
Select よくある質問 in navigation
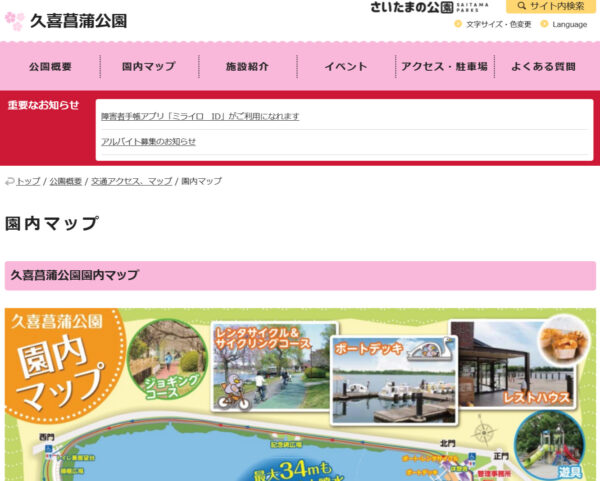click(x=544, y=67)
